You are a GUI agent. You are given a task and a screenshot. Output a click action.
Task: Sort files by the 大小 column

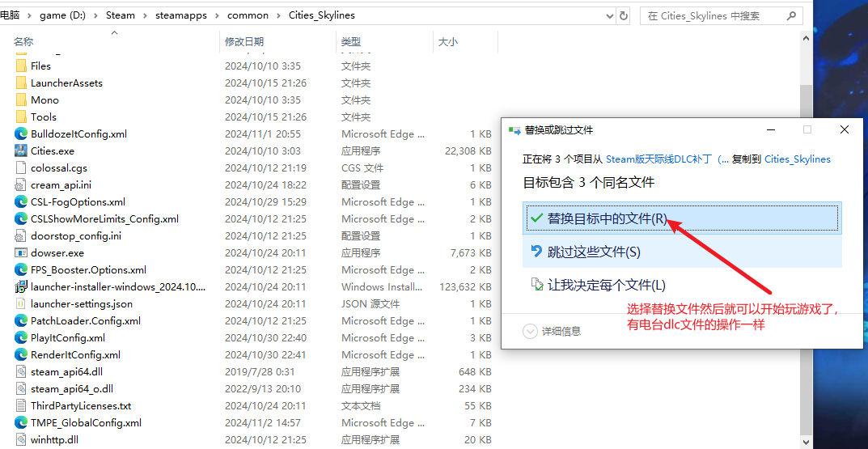point(448,41)
